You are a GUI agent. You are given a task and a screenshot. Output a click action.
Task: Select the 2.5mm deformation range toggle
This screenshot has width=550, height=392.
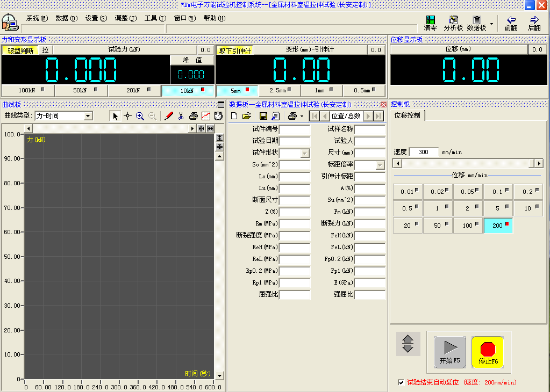pyautogui.click(x=280, y=91)
